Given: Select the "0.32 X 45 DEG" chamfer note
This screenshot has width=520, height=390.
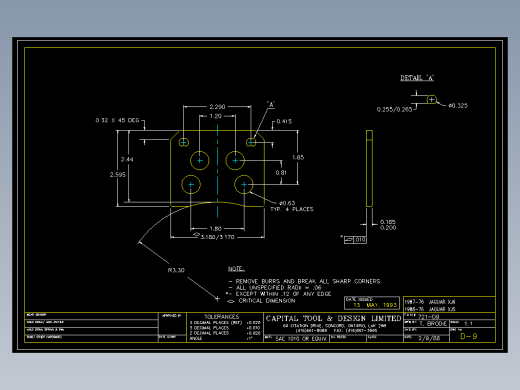Looking at the screenshot, I should click(x=117, y=120).
